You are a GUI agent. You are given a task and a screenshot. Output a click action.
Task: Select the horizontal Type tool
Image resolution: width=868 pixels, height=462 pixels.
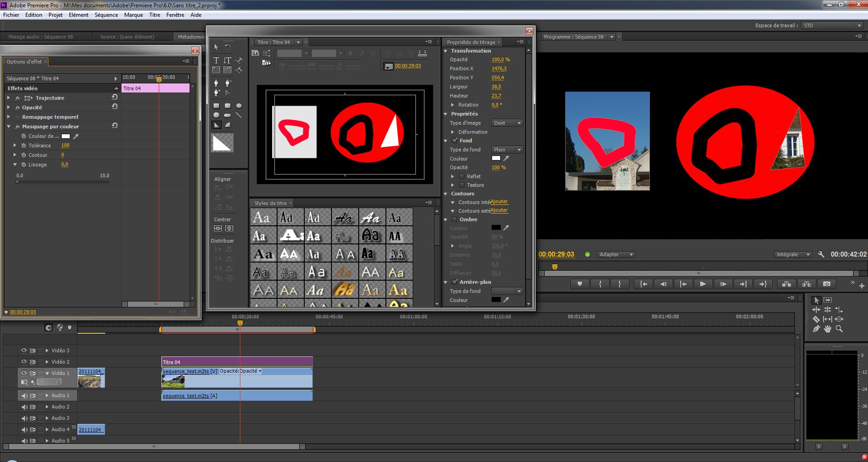pos(216,60)
